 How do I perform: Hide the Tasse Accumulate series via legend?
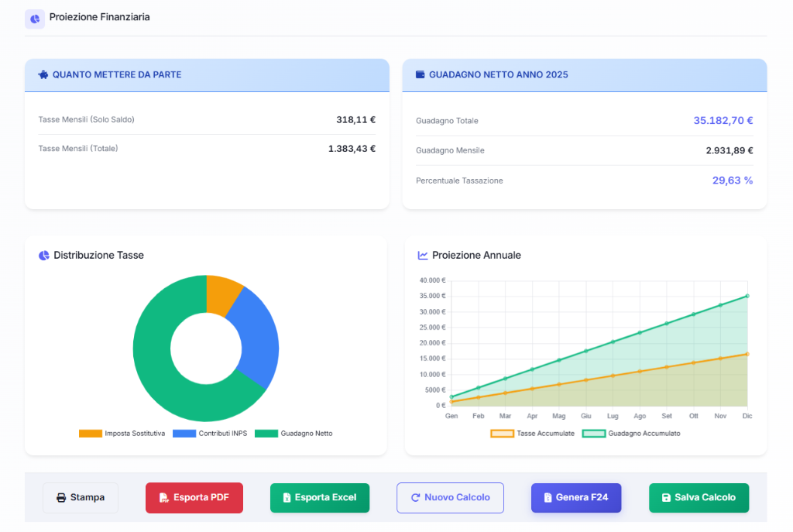tap(533, 434)
